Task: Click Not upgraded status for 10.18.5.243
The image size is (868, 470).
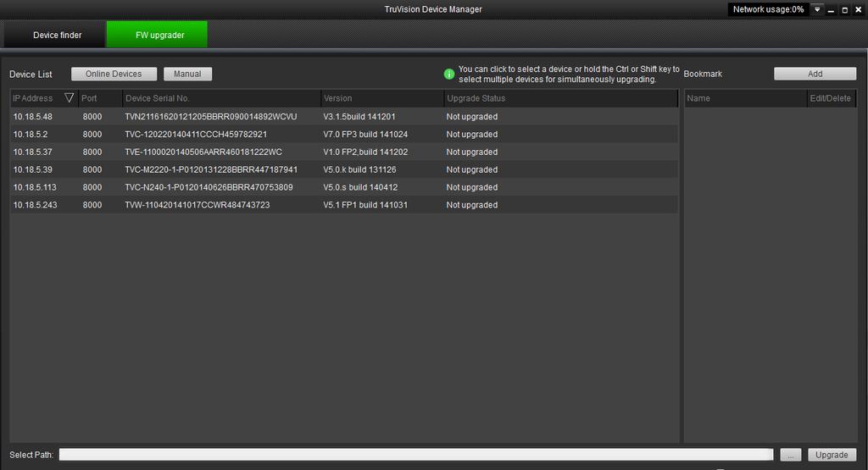Action: [471, 205]
